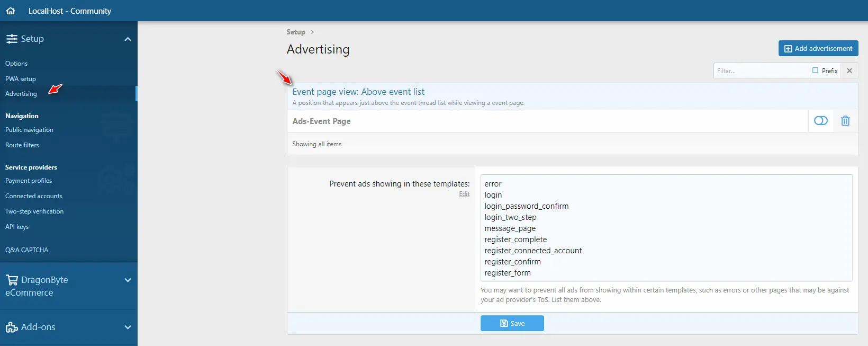
Task: Click the LocalHost - Community title
Action: click(70, 11)
